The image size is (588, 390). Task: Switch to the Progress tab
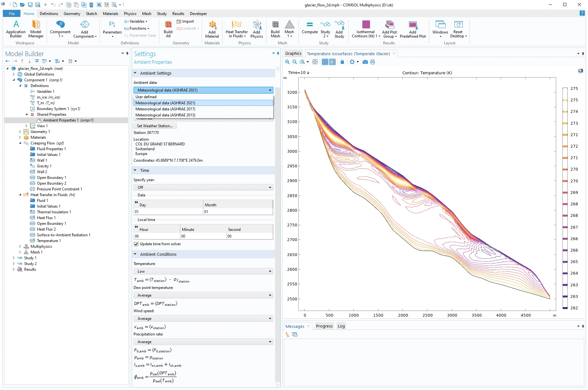tap(324, 326)
